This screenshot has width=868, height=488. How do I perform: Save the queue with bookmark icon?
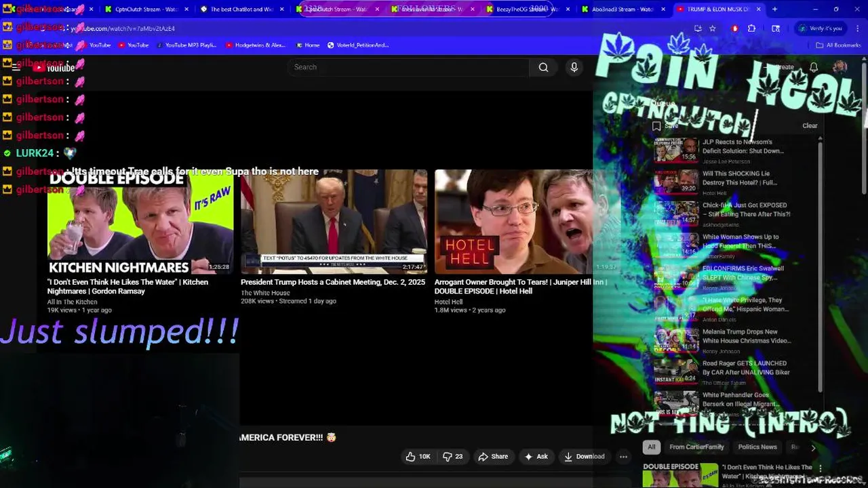click(656, 126)
